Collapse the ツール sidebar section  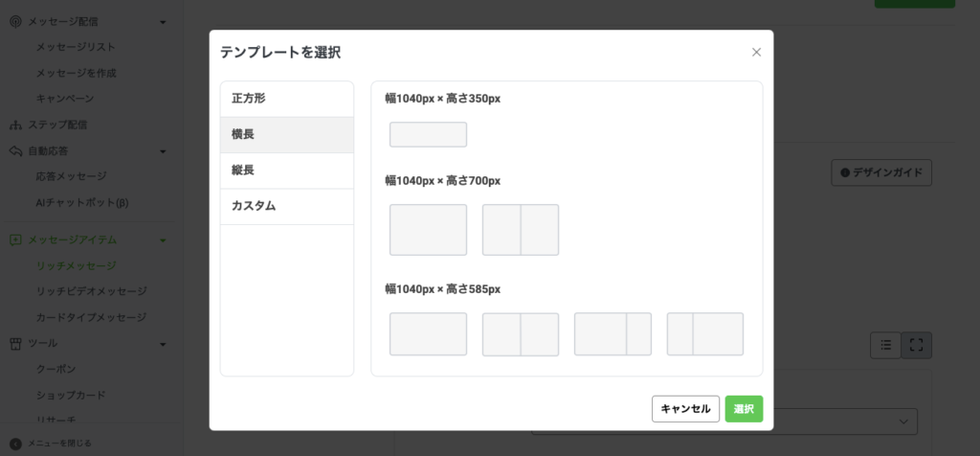coord(164,344)
